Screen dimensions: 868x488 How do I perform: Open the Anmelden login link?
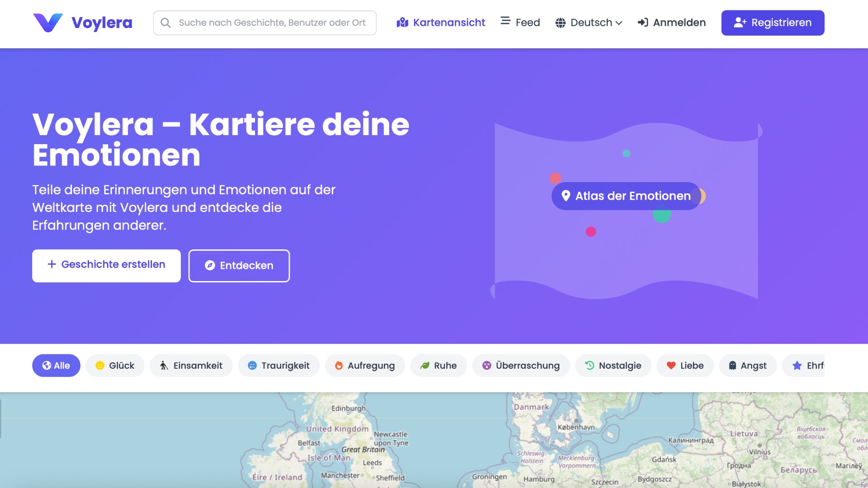tap(672, 23)
